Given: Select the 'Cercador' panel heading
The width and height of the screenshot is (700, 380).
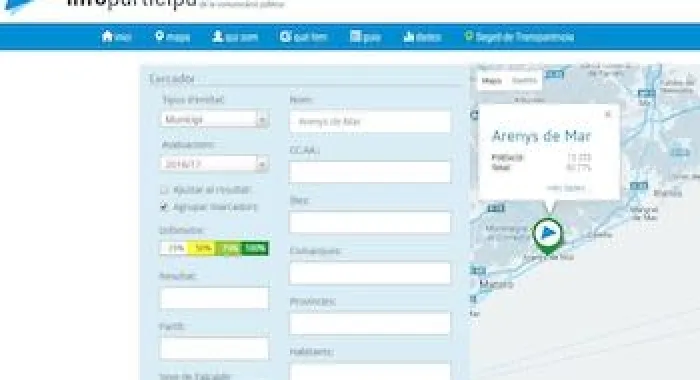Looking at the screenshot, I should click(x=172, y=79).
